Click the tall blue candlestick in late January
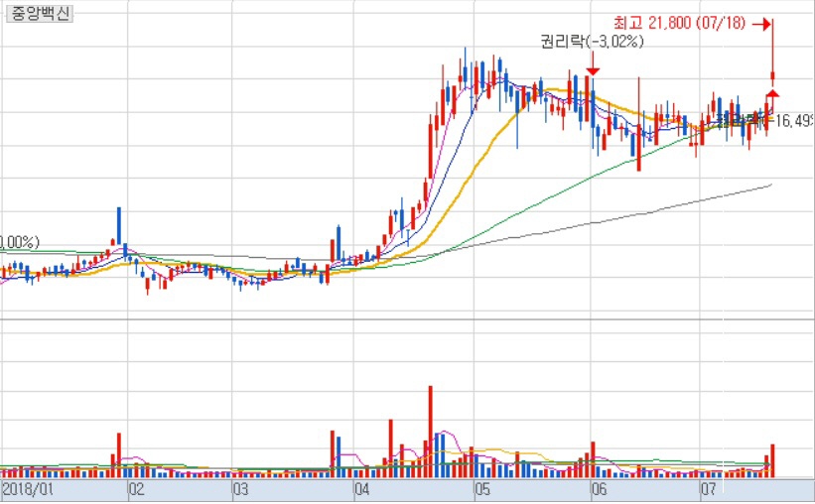Viewport: 815px width, 504px height. [118, 226]
